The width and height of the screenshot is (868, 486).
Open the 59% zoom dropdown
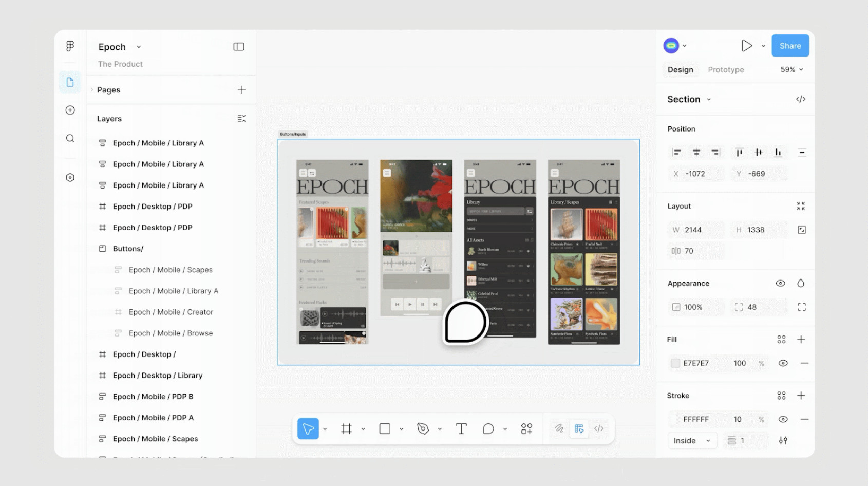click(790, 69)
